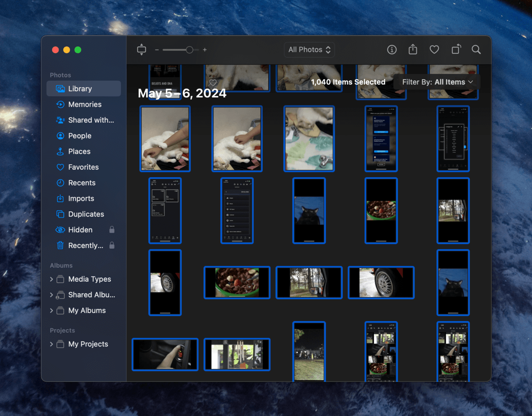
Task: Favorite the selection using the heart icon
Action: point(434,50)
